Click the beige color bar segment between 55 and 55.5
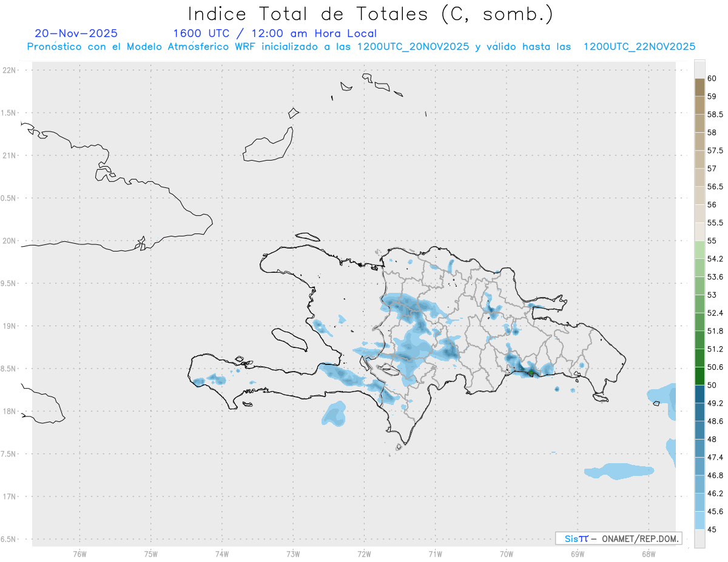The width and height of the screenshot is (728, 562). coord(699,232)
